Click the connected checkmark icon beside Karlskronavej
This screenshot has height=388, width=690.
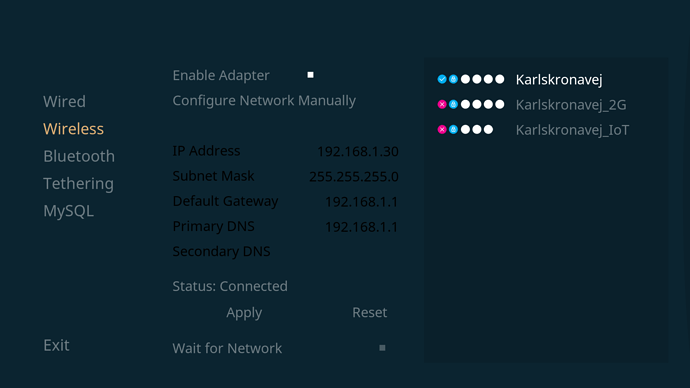click(x=442, y=79)
